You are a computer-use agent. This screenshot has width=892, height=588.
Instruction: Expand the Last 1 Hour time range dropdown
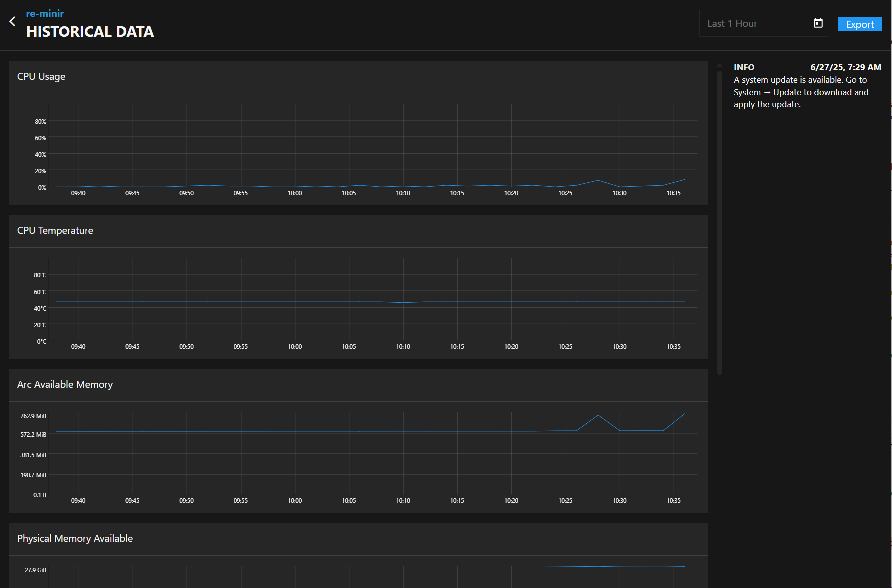click(755, 23)
